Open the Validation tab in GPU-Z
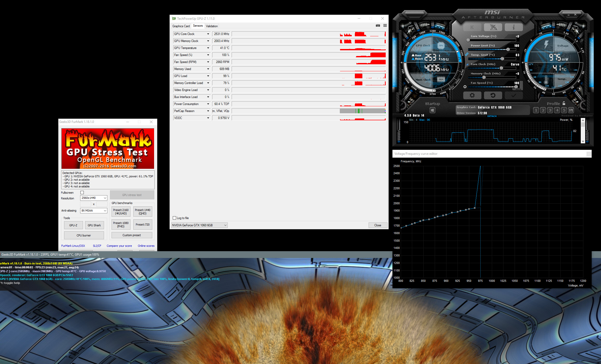 coord(212,26)
